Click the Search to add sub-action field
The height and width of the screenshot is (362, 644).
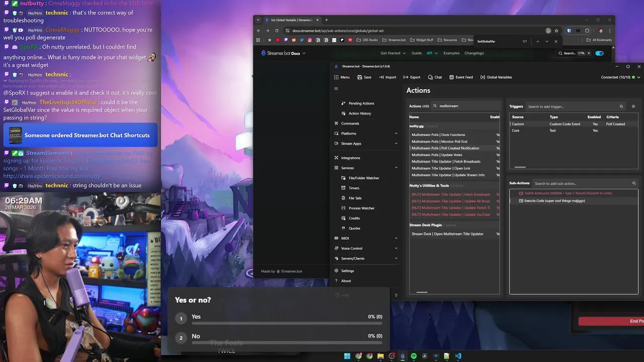tap(585, 184)
